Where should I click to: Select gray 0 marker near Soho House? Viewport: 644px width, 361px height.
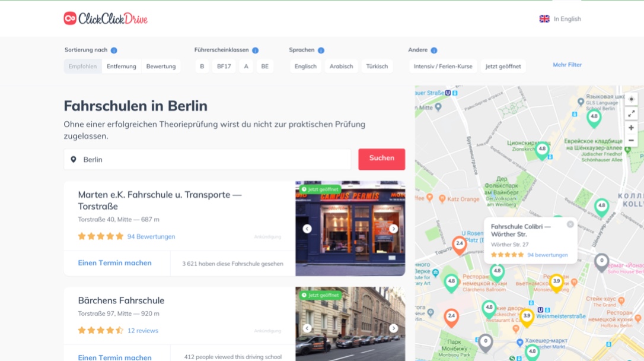coord(602,262)
